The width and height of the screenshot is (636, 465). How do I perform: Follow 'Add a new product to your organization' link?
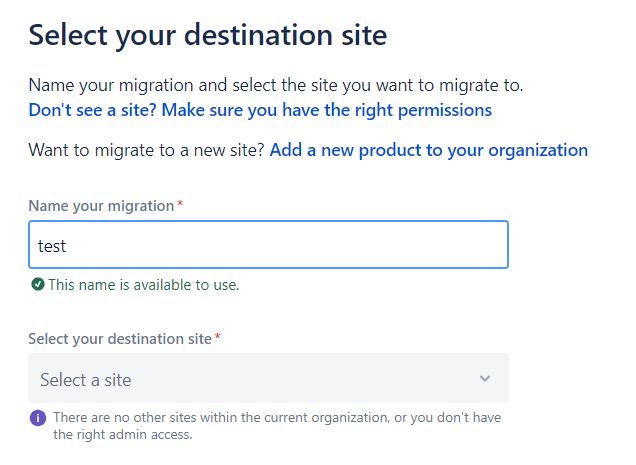tap(428, 151)
